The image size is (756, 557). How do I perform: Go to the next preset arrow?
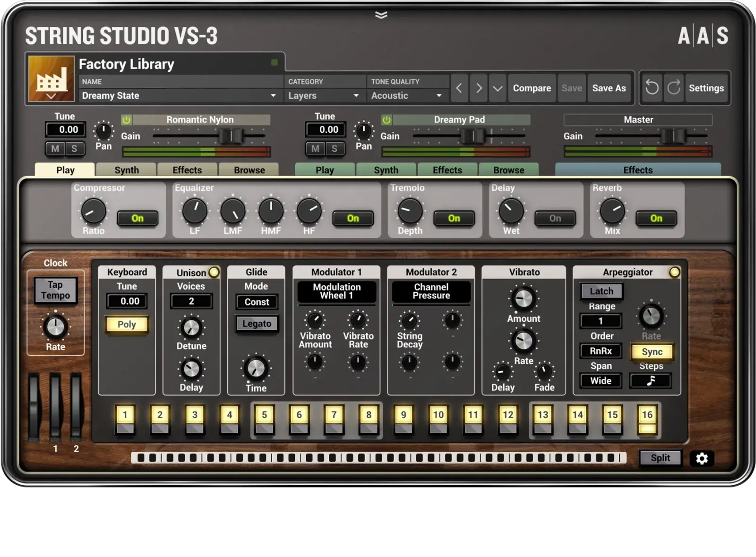479,88
